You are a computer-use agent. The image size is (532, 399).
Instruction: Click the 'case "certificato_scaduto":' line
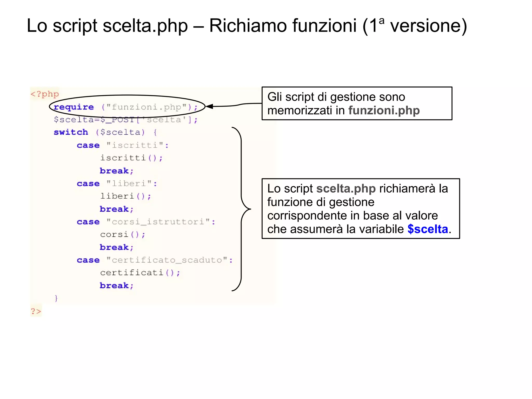(x=155, y=260)
